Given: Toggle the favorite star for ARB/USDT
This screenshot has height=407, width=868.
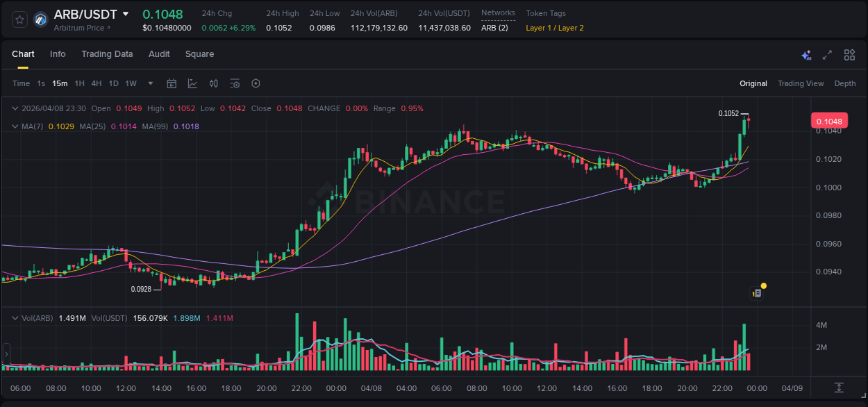Looking at the screenshot, I should pos(19,19).
